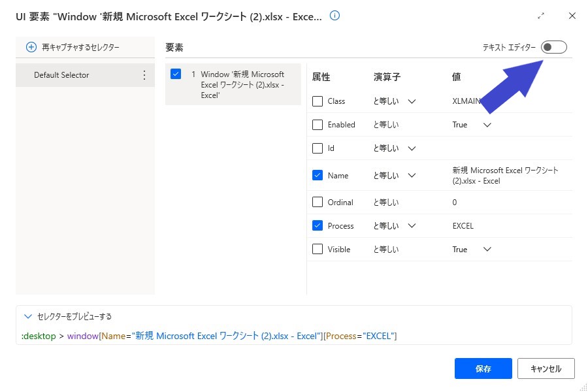
Task: Click the info icon beside dialog title
Action: tap(335, 16)
